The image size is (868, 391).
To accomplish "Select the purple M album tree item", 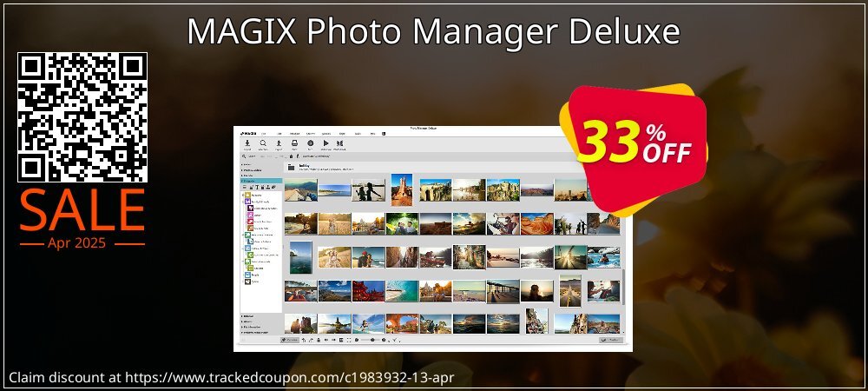I will click(x=247, y=202).
